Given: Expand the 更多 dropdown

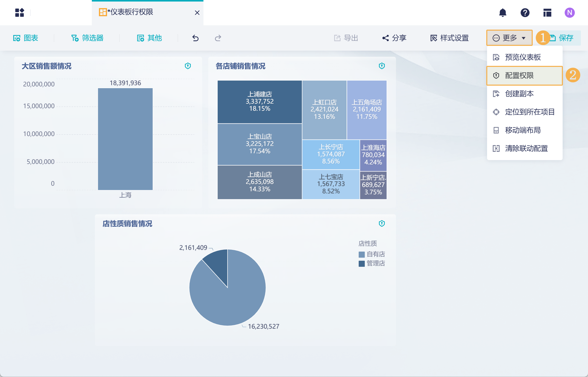Looking at the screenshot, I should (509, 38).
